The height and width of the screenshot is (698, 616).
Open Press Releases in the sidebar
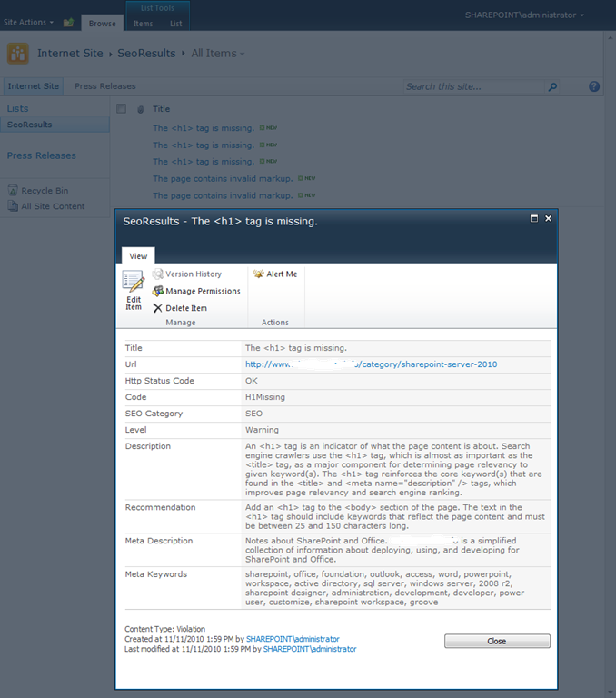click(x=42, y=155)
